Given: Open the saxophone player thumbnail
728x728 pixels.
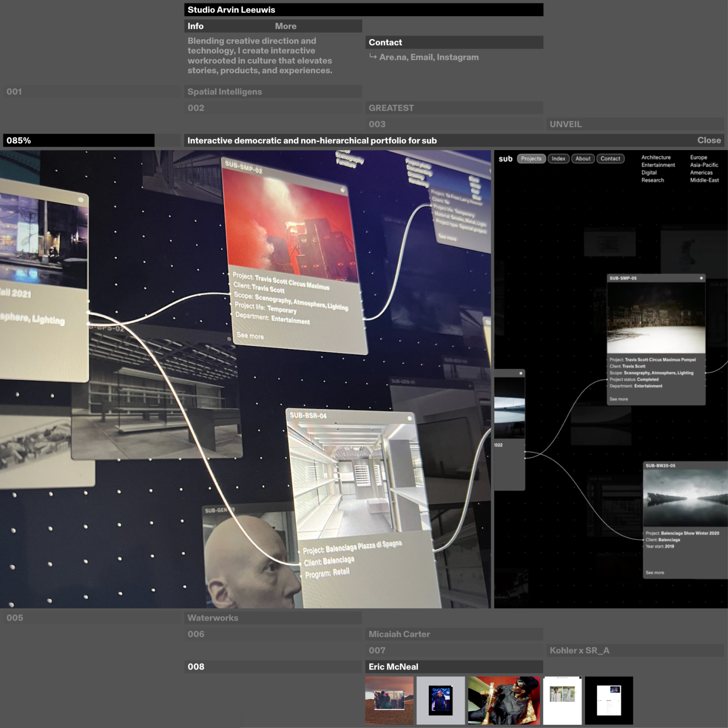Looking at the screenshot, I should click(504, 700).
